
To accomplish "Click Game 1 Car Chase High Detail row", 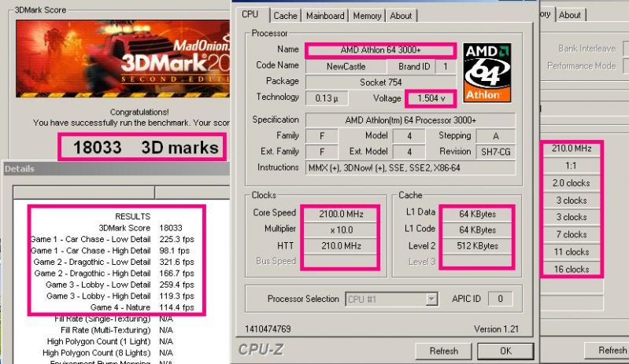I will (x=111, y=251).
